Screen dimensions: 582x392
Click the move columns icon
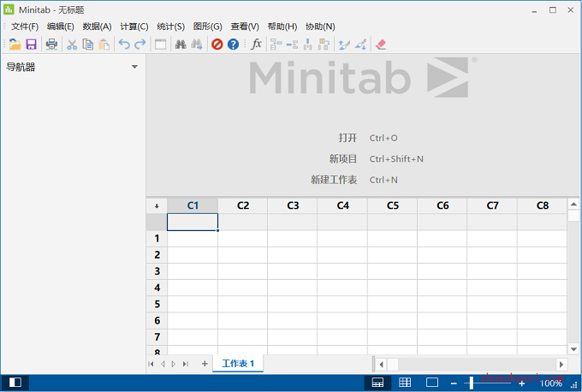click(324, 45)
